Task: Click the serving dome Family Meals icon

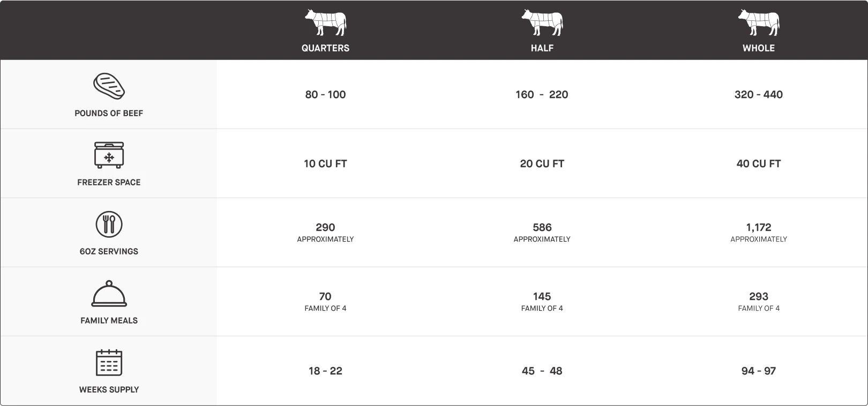Action: tap(109, 294)
